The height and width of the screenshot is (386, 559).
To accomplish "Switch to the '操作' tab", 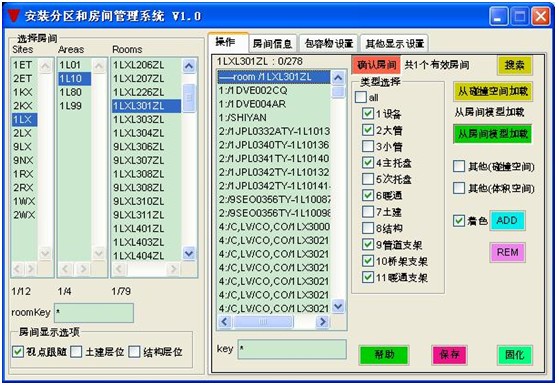I will 227,42.
